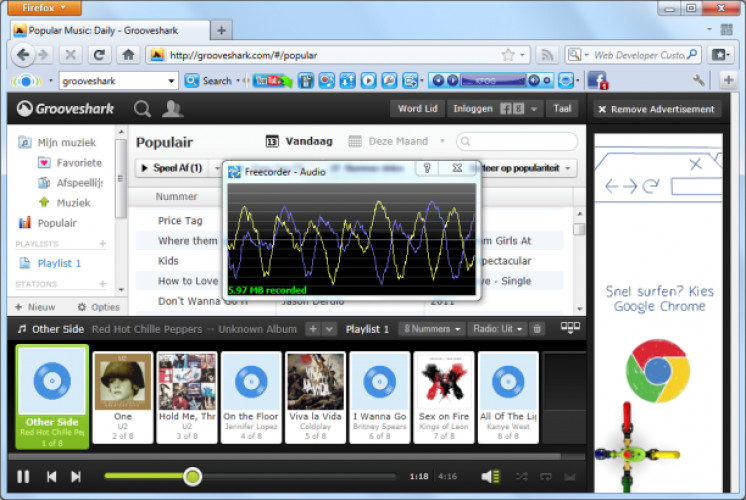Click the Freecorder help question mark icon
The width and height of the screenshot is (746, 500).
[427, 168]
